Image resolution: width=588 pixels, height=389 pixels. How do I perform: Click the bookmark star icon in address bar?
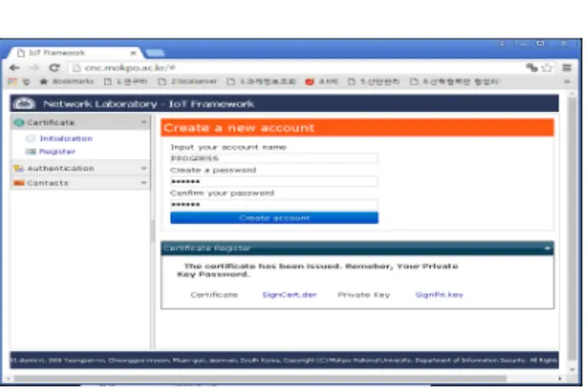547,68
